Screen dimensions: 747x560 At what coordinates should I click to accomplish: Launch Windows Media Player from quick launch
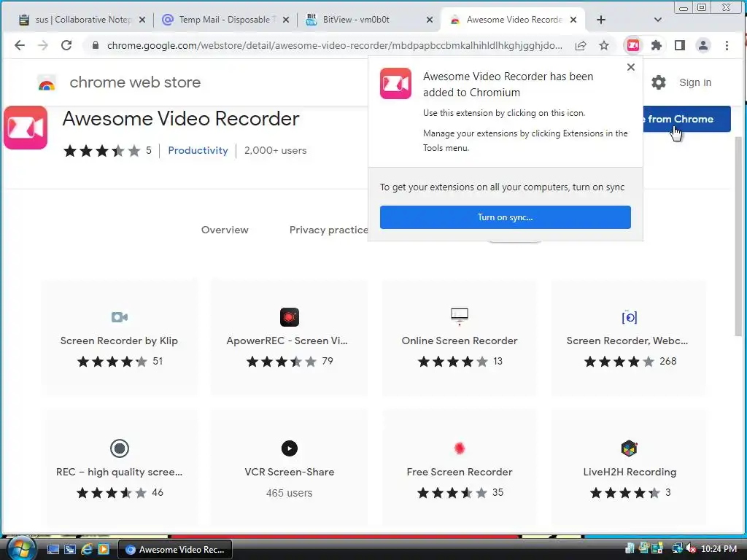(104, 550)
